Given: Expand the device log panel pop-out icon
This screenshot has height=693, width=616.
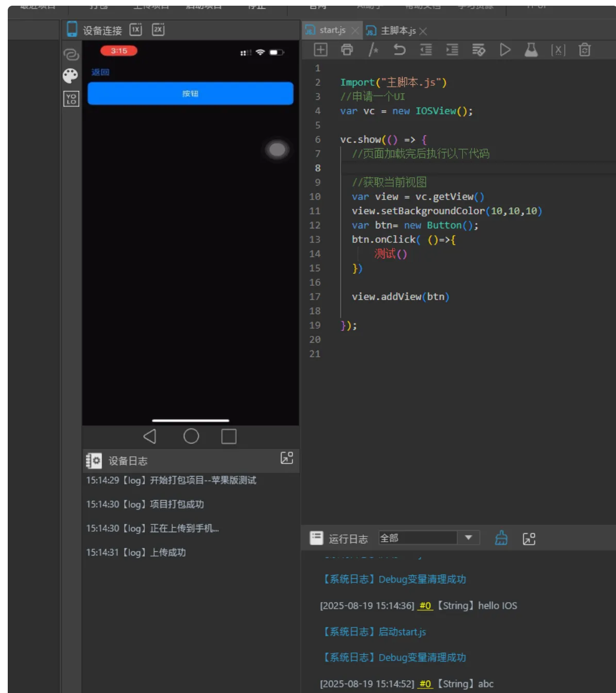Looking at the screenshot, I should [287, 458].
